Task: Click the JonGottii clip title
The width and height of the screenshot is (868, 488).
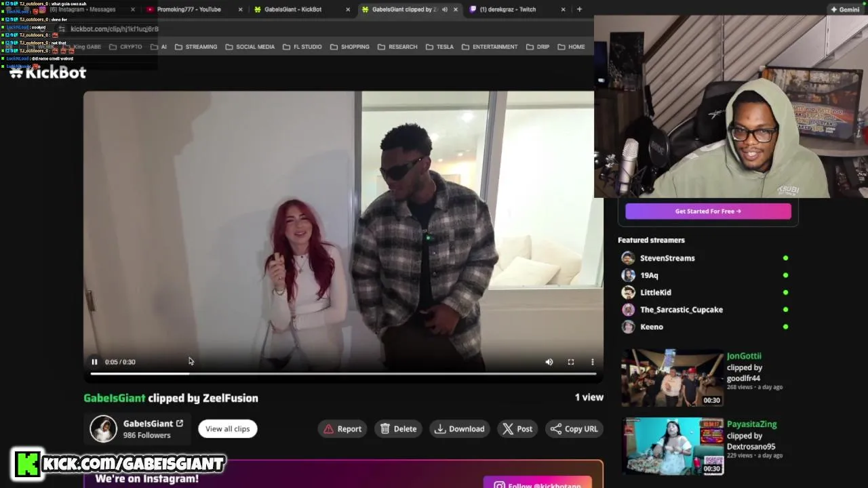Action: tap(744, 356)
